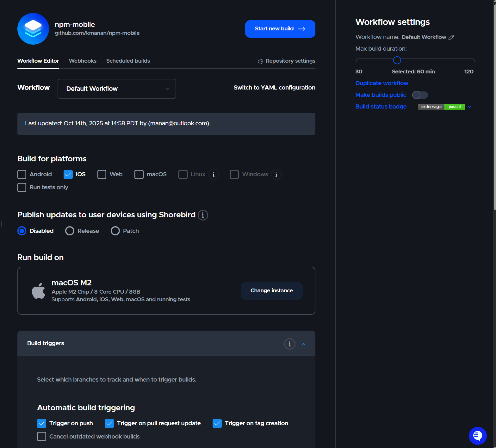
Task: Tick the Linux platform checkbox
Action: pos(183,175)
